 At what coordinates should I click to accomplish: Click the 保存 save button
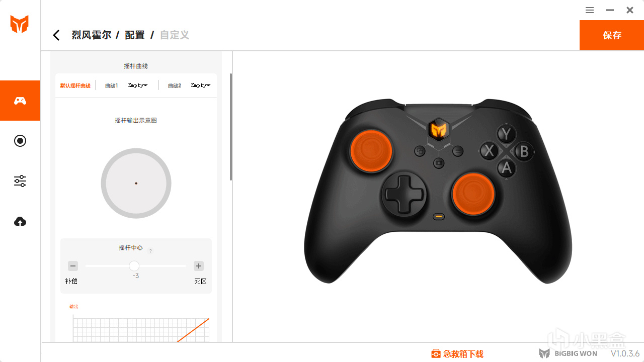tap(612, 35)
